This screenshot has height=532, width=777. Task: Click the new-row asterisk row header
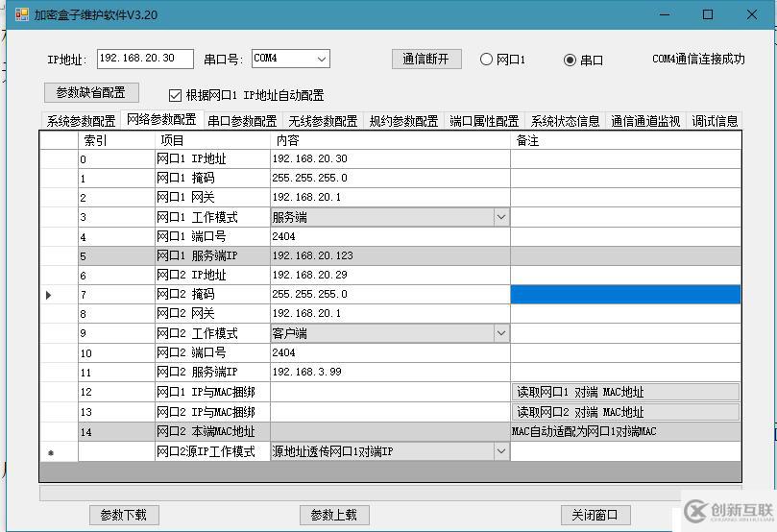coord(59,451)
